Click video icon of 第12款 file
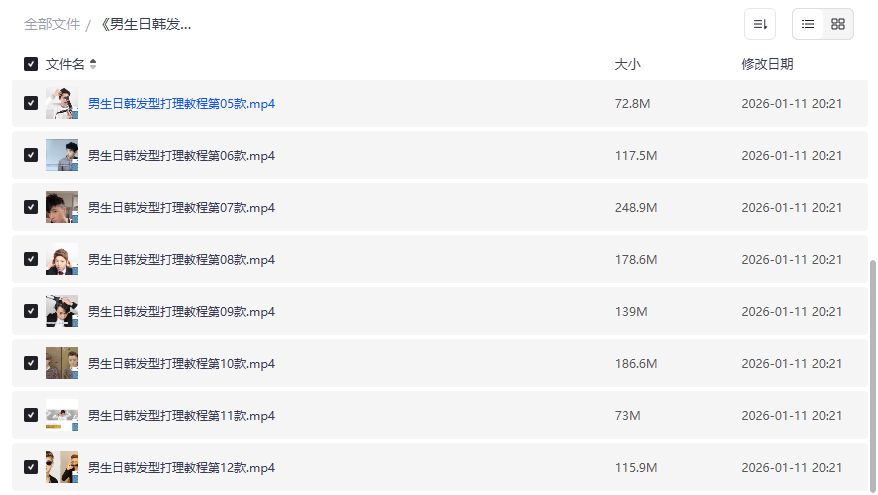Screen dimensions: 878x495 point(62,467)
